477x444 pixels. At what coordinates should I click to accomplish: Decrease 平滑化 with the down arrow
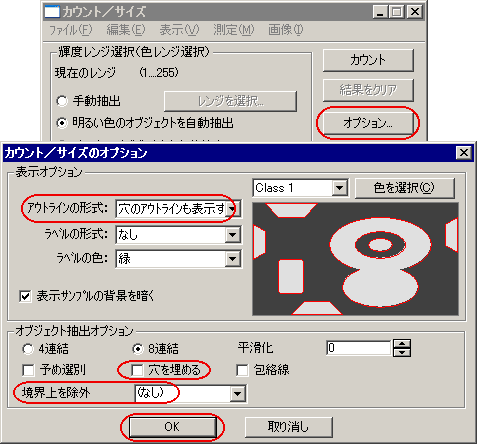point(402,352)
